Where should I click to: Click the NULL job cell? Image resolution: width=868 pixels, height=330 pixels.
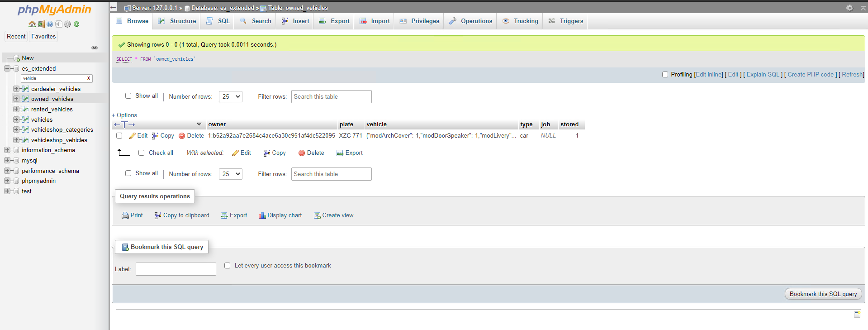pos(548,136)
